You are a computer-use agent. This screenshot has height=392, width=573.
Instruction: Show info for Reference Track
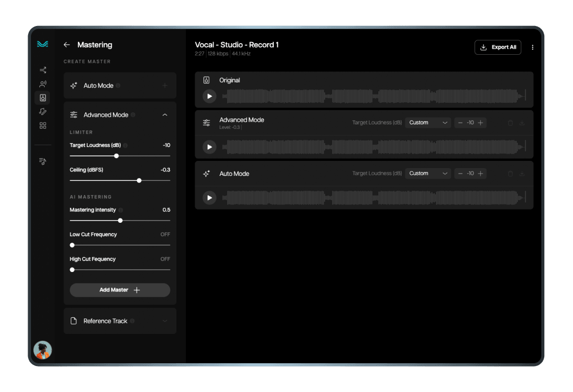point(132,321)
